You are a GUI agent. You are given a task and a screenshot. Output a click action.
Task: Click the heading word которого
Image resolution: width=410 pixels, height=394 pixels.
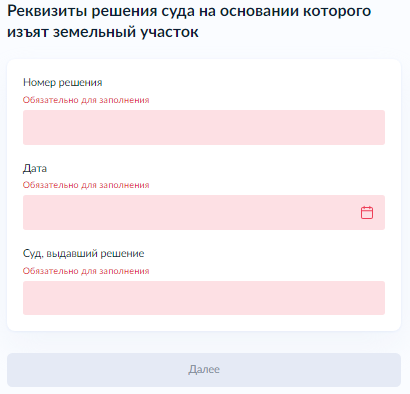337,12
